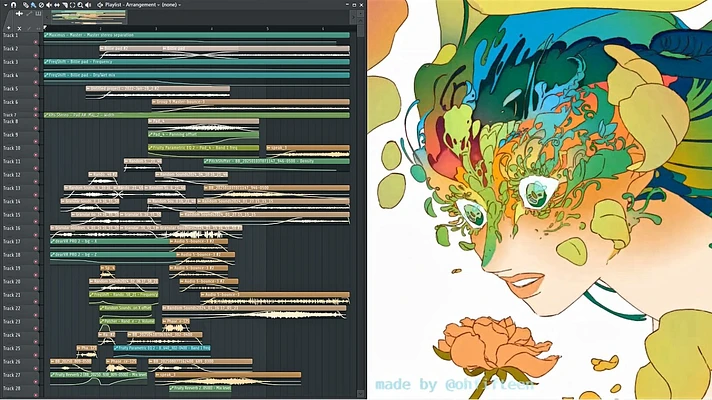Click bar 3 on the timeline ruler
712x400 pixels.
coord(156,28)
